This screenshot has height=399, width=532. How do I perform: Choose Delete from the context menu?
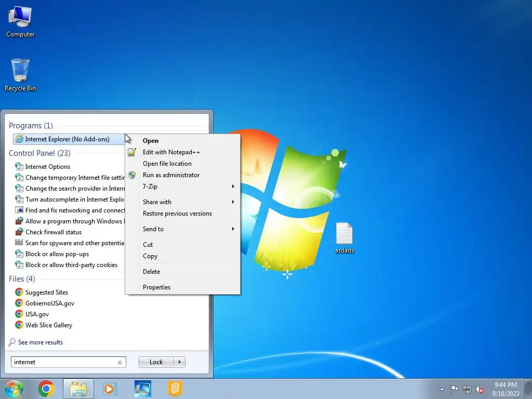[x=183, y=271]
